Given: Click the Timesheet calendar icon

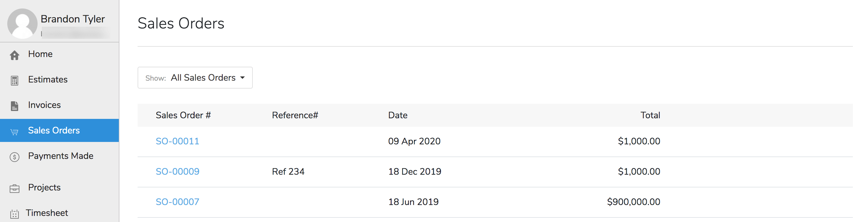Looking at the screenshot, I should click(x=15, y=214).
